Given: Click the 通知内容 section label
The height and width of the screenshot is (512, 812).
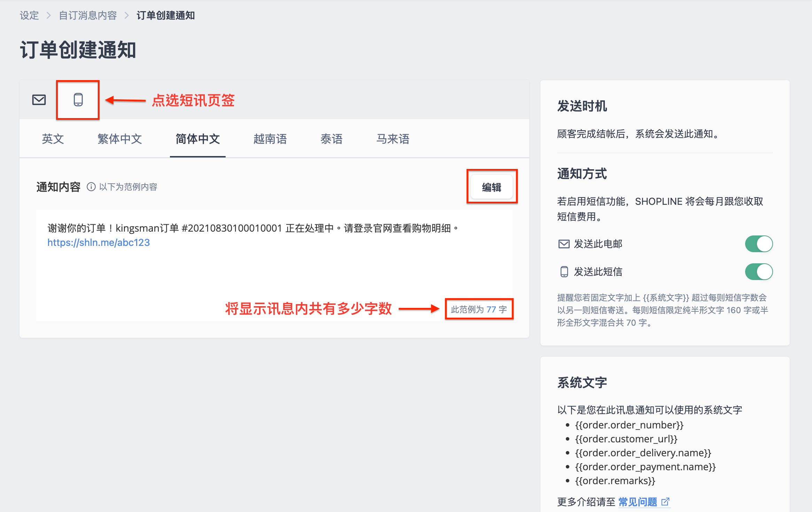Looking at the screenshot, I should (58, 187).
